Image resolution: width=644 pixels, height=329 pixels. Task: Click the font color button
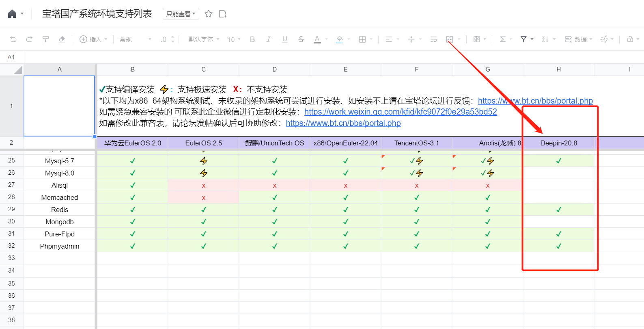point(317,39)
